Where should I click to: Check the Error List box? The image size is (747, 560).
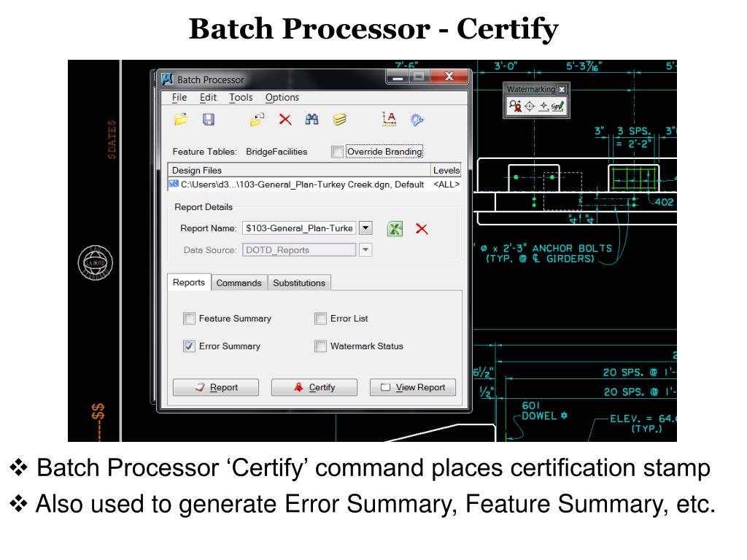[x=321, y=318]
